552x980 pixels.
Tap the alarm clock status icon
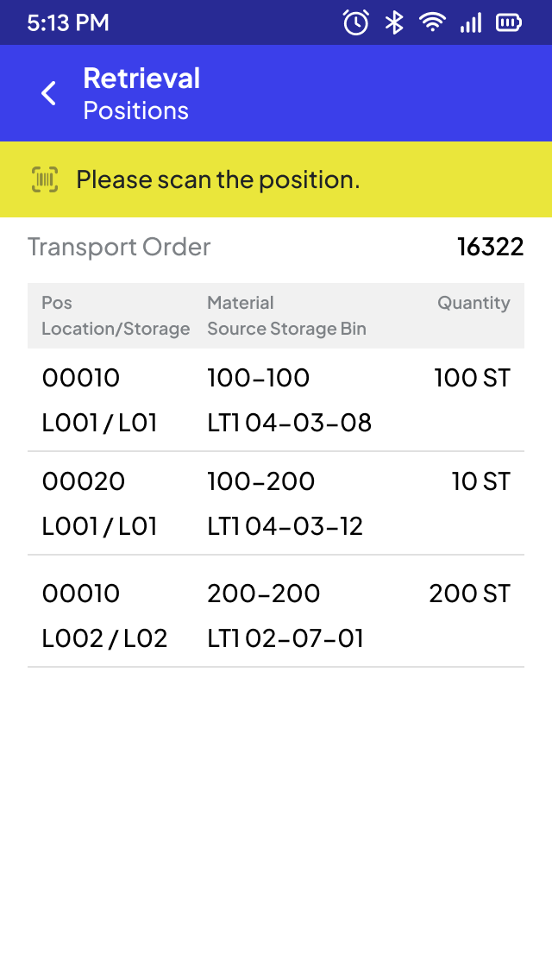click(x=355, y=22)
